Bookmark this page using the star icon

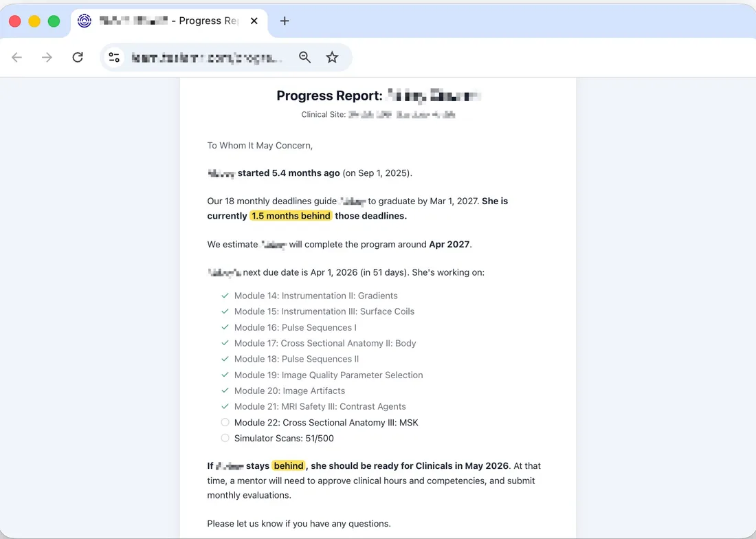[x=332, y=57]
